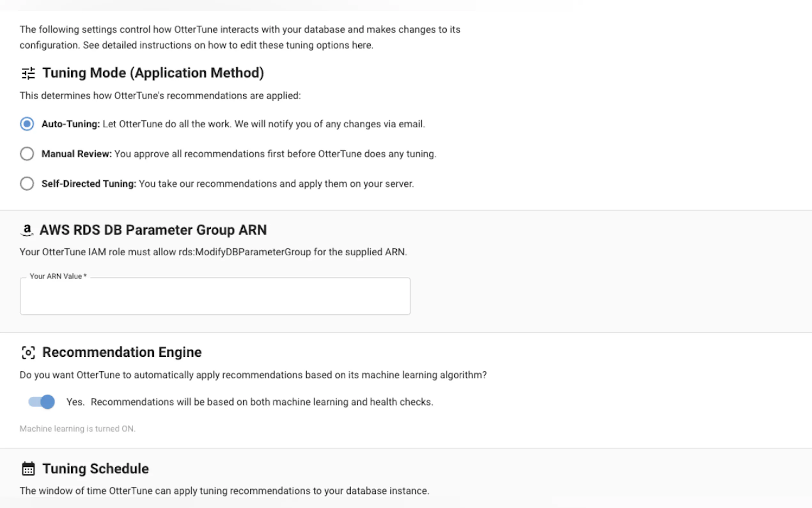The height and width of the screenshot is (508, 812).
Task: Click the 'Tuning Mode (Application Method)' heading
Action: coord(153,73)
